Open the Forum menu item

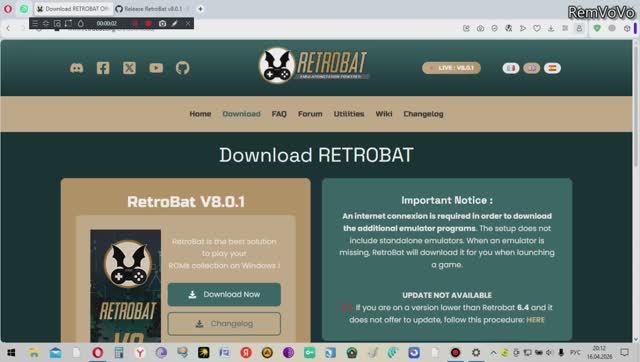pyautogui.click(x=310, y=114)
